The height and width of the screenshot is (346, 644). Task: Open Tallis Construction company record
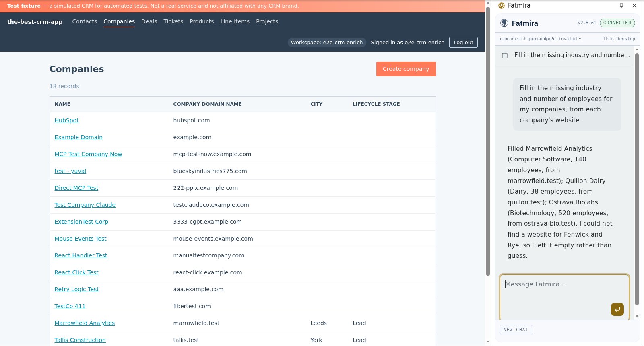click(x=80, y=340)
